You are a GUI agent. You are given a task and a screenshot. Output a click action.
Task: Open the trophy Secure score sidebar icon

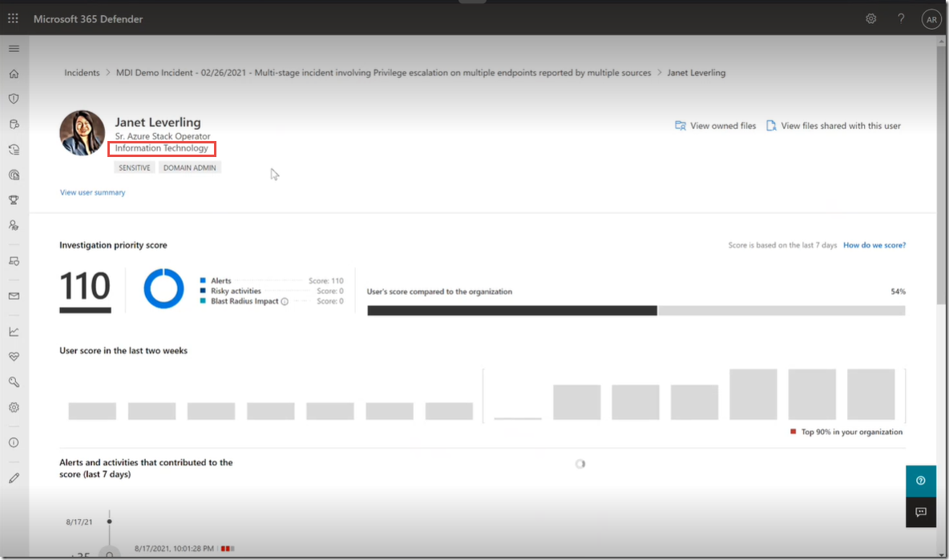point(14,199)
